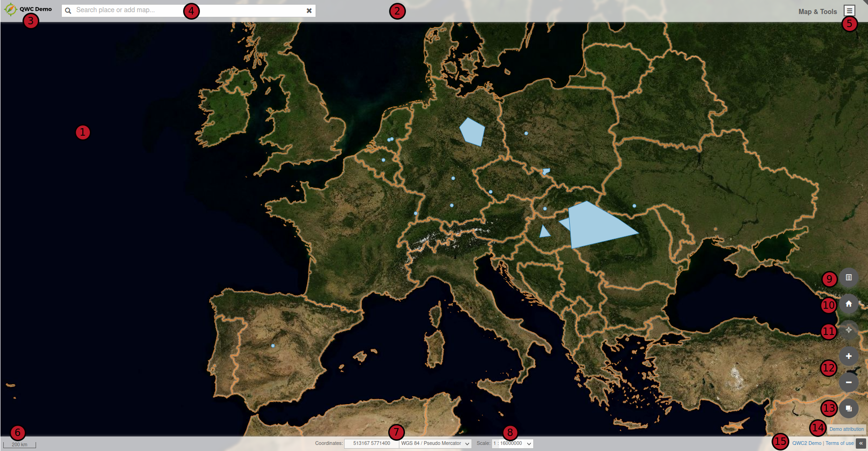
Task: Click the Home extent button
Action: pos(848,304)
